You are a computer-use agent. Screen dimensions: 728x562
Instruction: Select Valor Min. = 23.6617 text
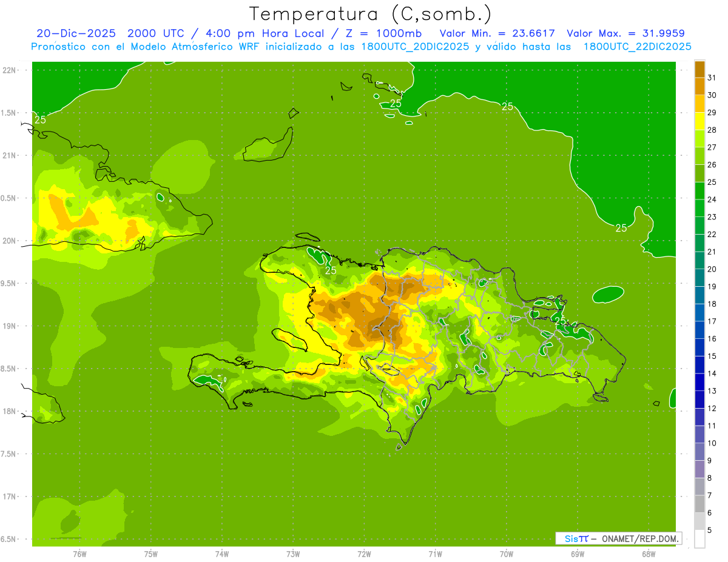click(x=497, y=33)
